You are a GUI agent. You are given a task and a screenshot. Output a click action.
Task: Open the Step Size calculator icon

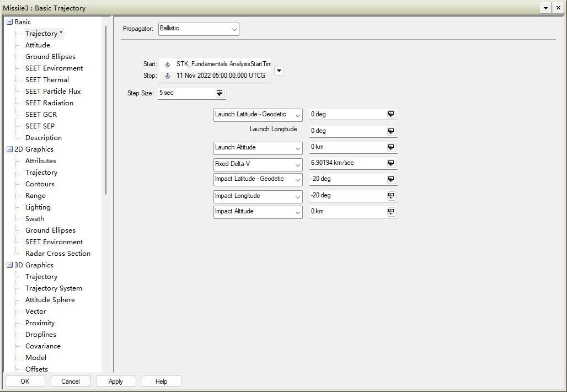click(220, 93)
